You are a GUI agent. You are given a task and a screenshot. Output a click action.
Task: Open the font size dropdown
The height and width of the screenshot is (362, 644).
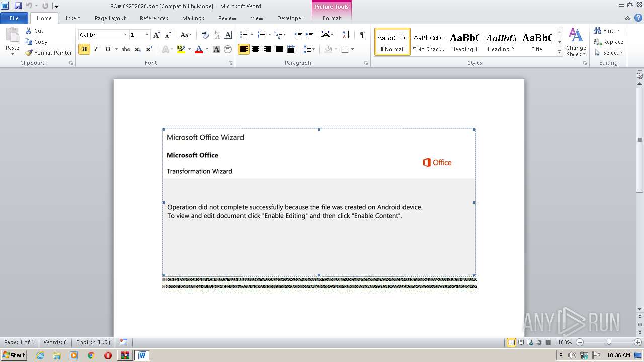147,35
